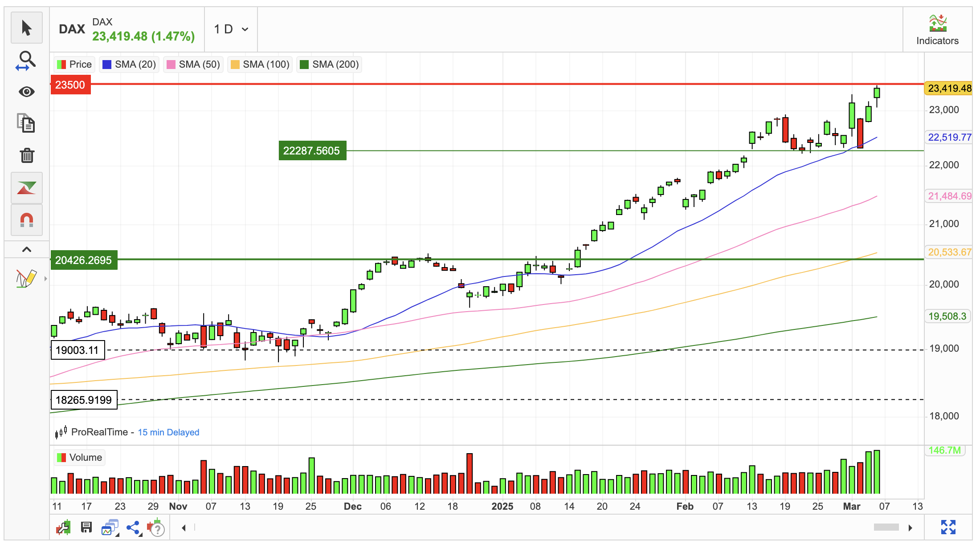Viewport: 980px width, 544px height.
Task: Click the floppy disk save icon
Action: [x=86, y=528]
